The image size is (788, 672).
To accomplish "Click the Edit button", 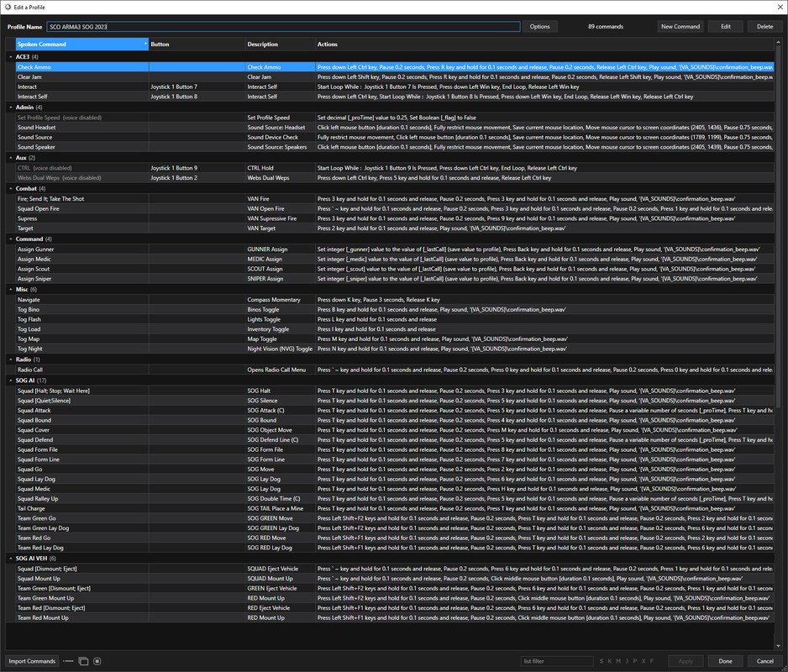I will (726, 27).
